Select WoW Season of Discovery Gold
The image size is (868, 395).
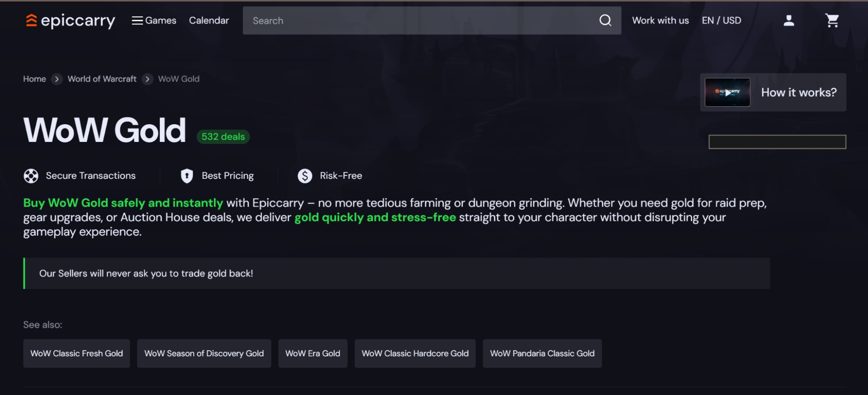tap(204, 353)
